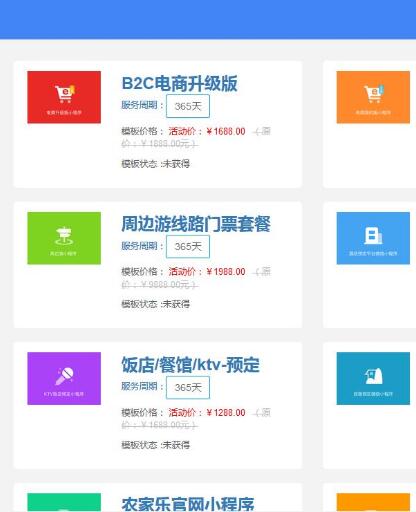Open the purple microphone KTV template thumbnail
Viewport: 416px width, 512px height.
pyautogui.click(x=64, y=378)
